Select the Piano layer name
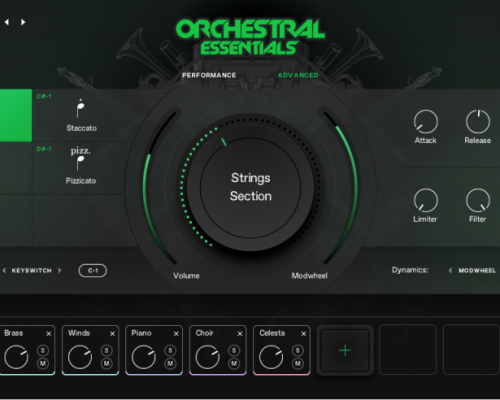 (141, 333)
